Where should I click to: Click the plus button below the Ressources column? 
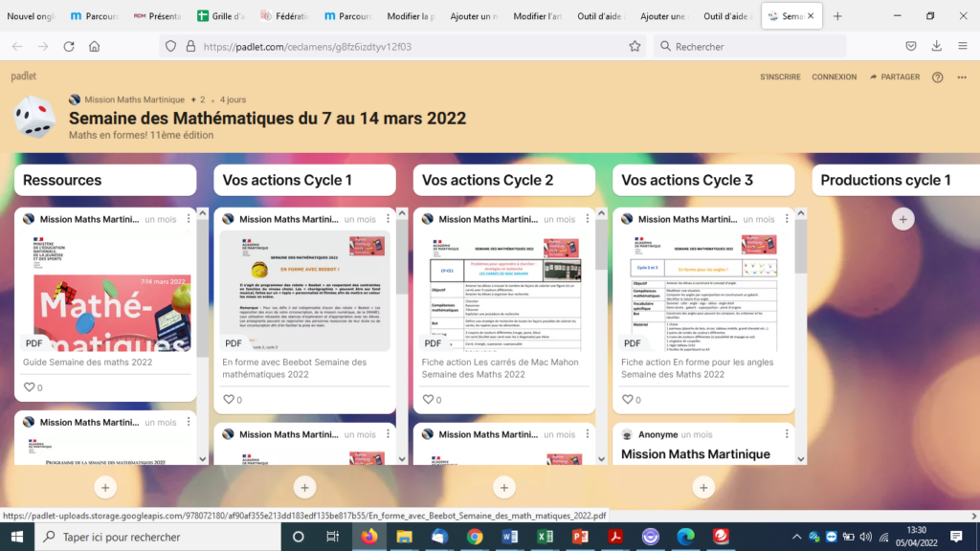[x=105, y=488]
